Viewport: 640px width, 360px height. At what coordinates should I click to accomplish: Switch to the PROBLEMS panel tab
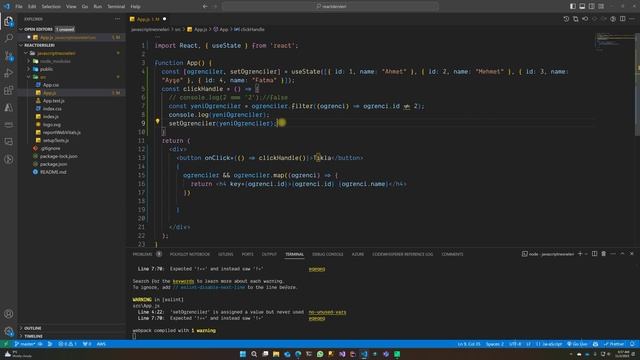tap(142, 254)
